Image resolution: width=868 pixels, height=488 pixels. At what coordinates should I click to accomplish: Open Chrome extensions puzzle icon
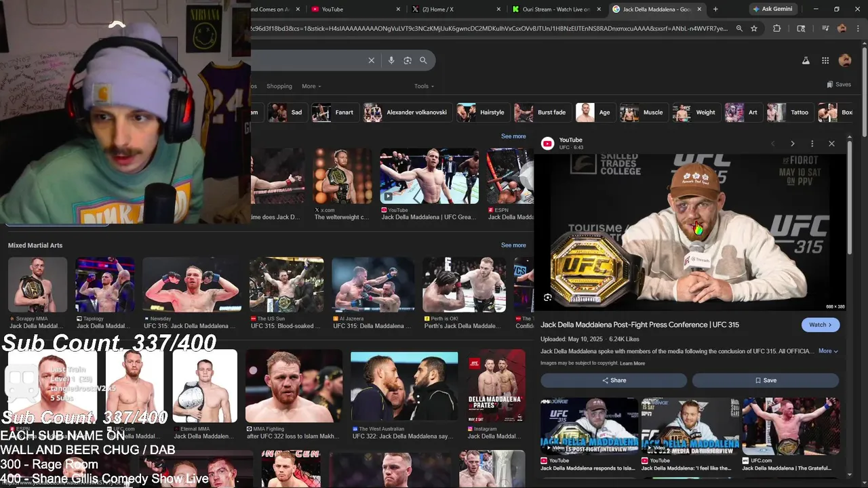click(x=777, y=28)
